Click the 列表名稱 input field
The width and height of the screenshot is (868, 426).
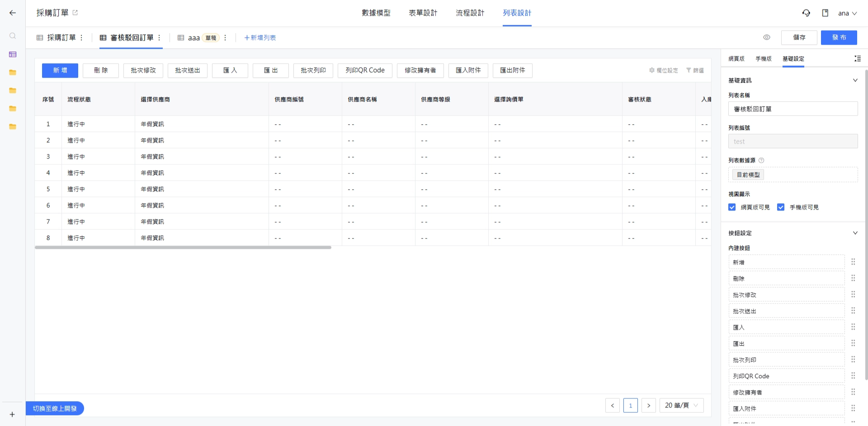(x=793, y=109)
